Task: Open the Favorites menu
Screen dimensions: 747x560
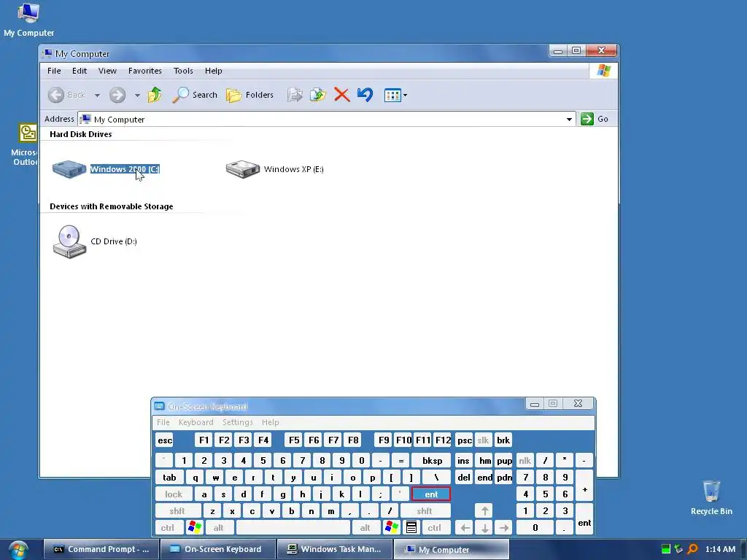Action: [145, 71]
